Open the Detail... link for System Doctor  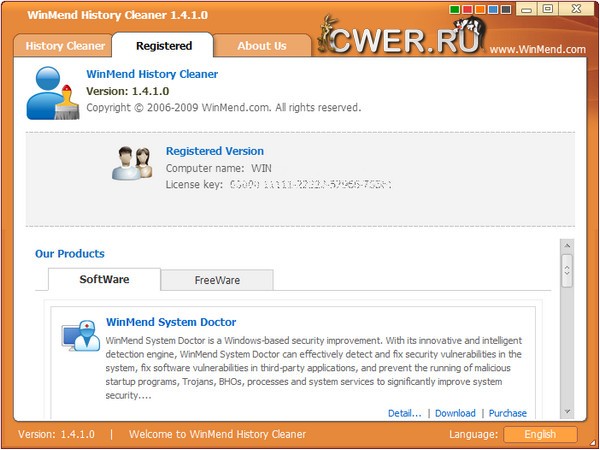404,413
